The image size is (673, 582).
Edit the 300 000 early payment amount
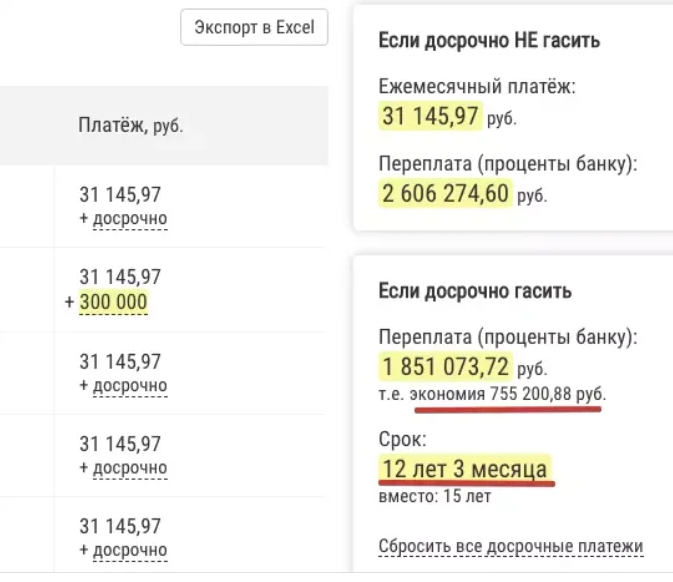click(x=113, y=301)
